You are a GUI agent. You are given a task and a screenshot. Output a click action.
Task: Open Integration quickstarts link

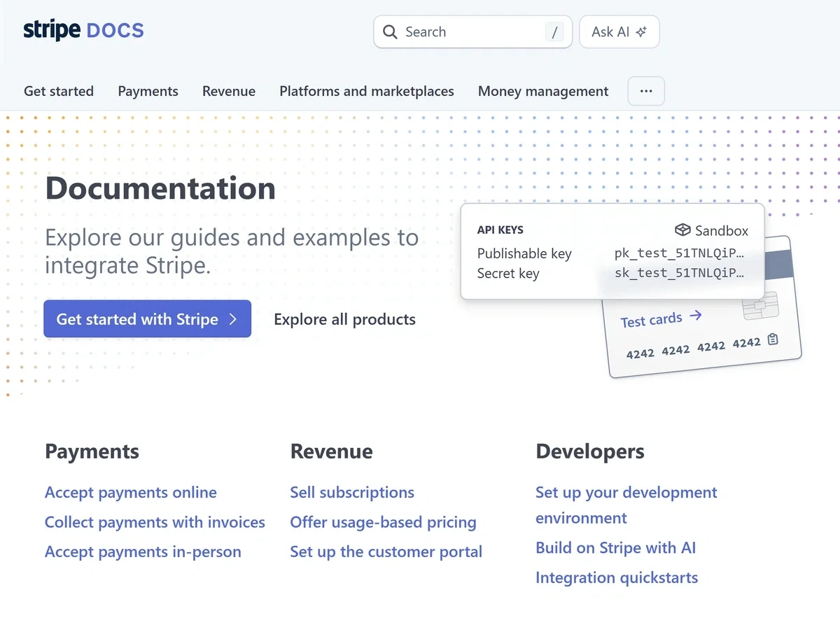tap(617, 577)
